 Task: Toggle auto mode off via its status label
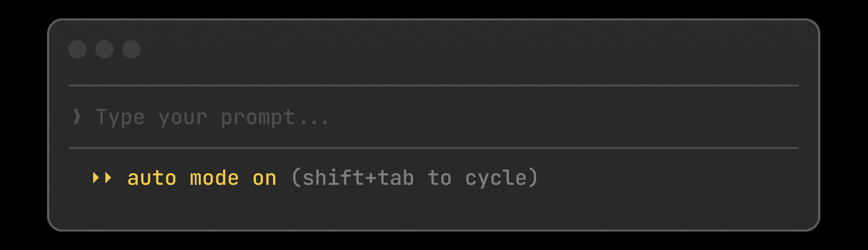pyautogui.click(x=202, y=177)
